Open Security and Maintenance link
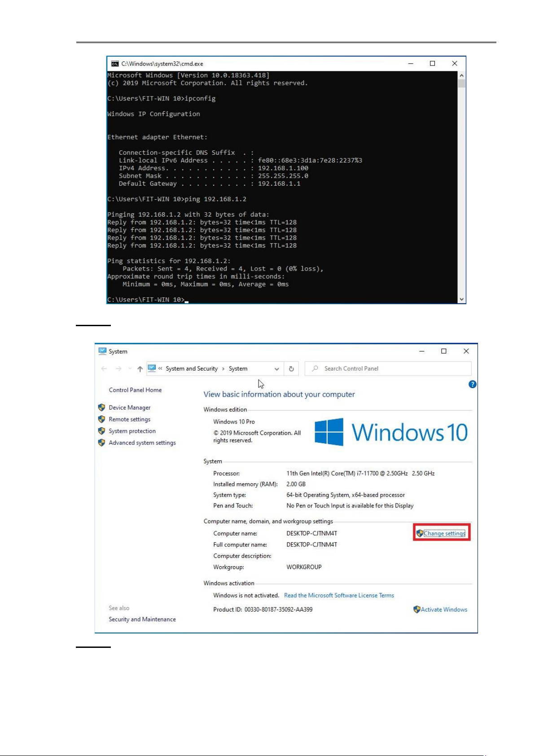Viewport: 535px width, 756px height. point(142,619)
